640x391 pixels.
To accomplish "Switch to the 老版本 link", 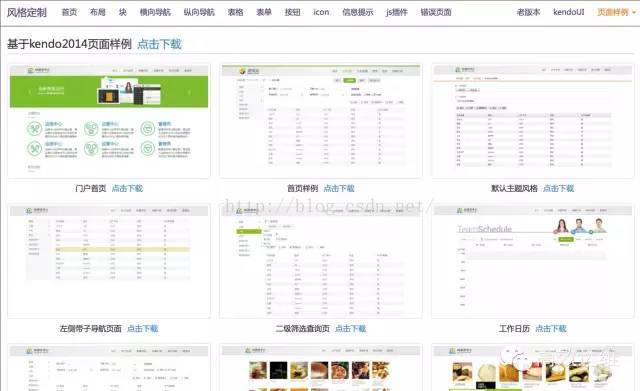I will coord(528,12).
